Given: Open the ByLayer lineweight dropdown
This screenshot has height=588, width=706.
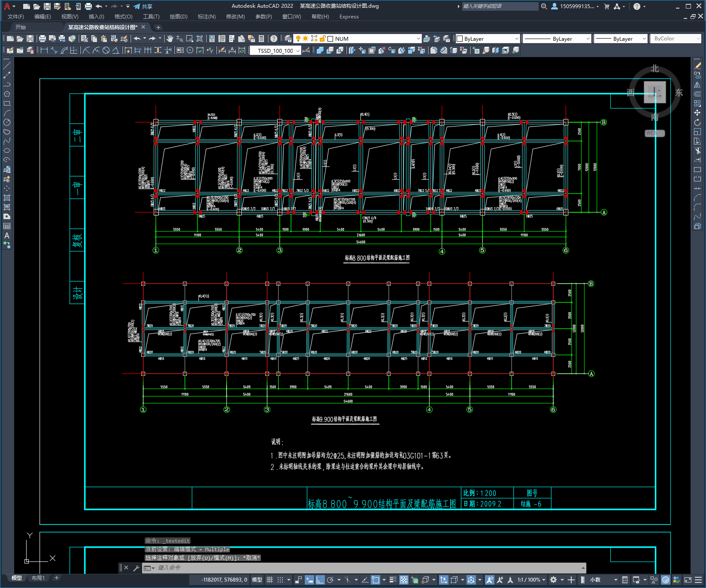Looking at the screenshot, I should 621,39.
